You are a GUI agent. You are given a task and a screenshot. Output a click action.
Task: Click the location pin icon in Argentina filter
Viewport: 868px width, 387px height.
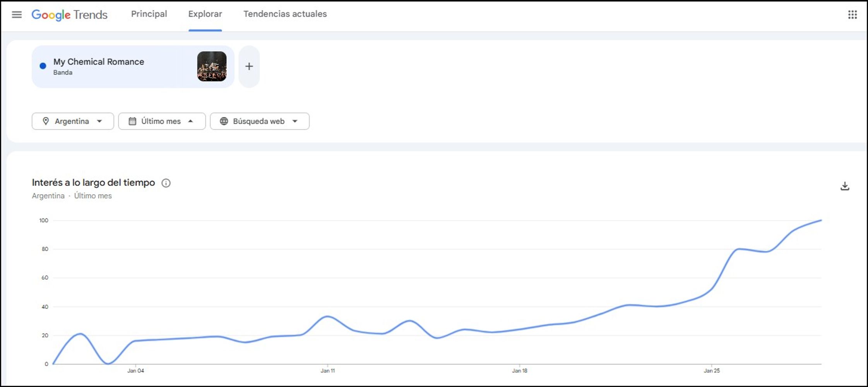coord(46,121)
